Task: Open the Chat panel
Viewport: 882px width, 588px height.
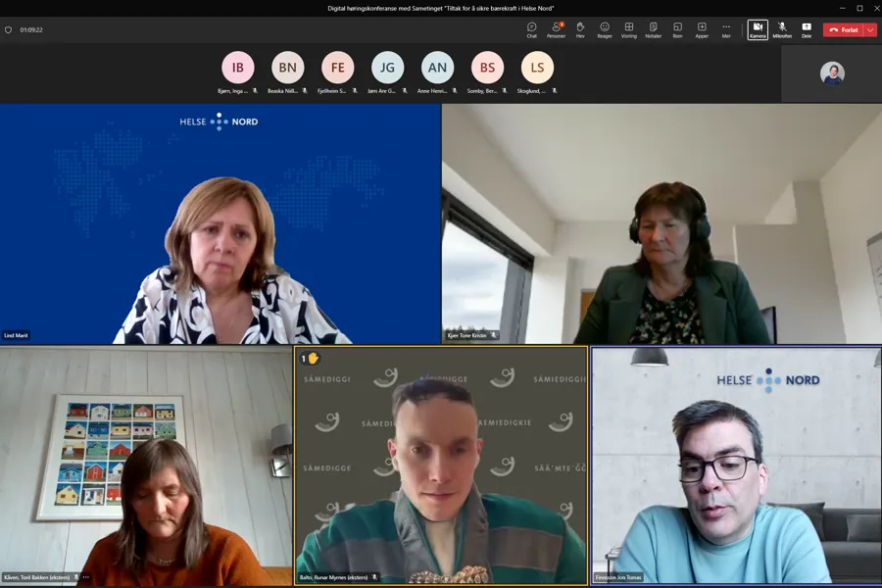Action: 531,29
